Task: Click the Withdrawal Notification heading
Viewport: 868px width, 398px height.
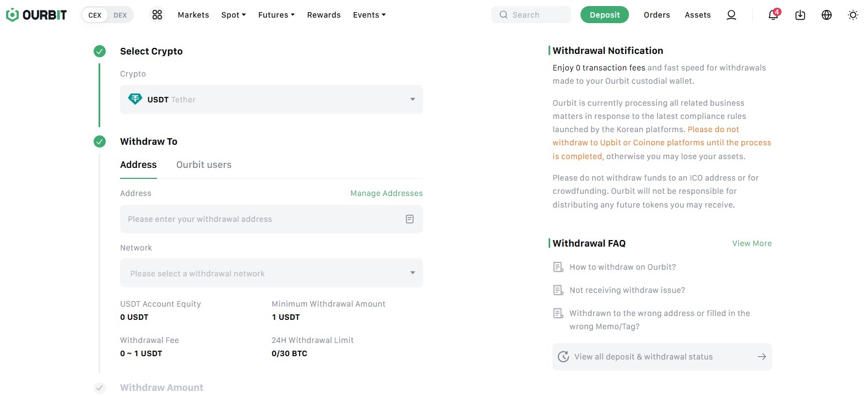Action: tap(607, 51)
